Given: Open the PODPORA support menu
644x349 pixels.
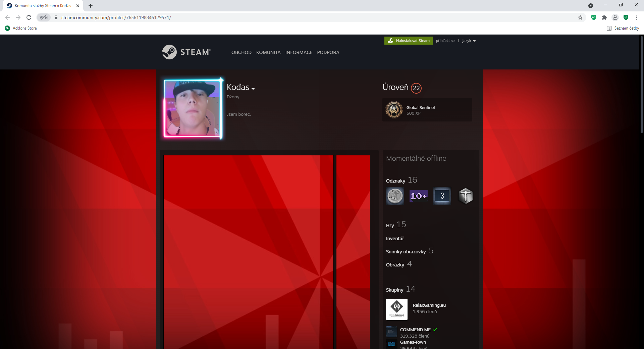Looking at the screenshot, I should pyautogui.click(x=328, y=52).
